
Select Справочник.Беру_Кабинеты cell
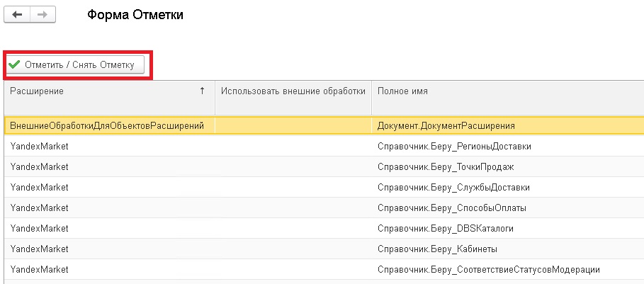click(508, 249)
